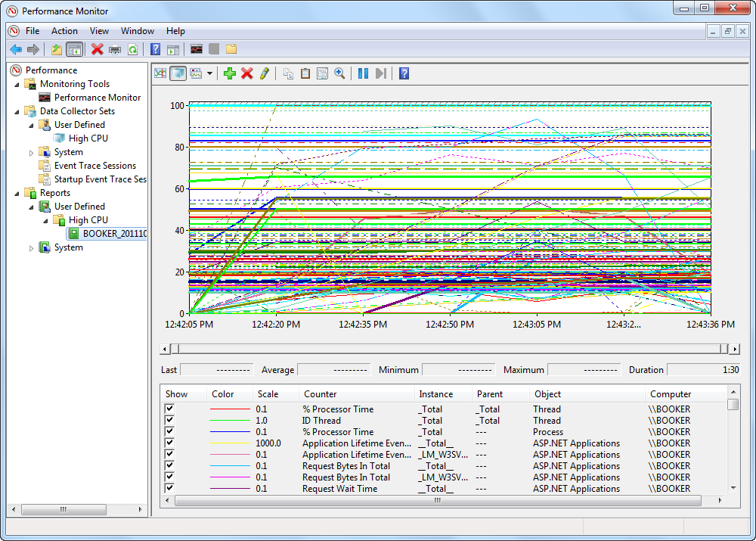Collapse the Monitoring Tools node

coord(17,83)
